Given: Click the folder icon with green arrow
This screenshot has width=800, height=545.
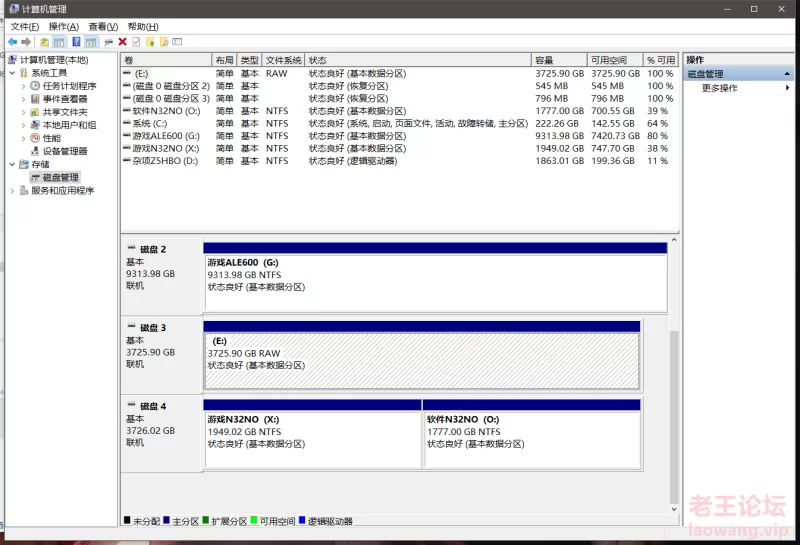Looking at the screenshot, I should pos(150,42).
